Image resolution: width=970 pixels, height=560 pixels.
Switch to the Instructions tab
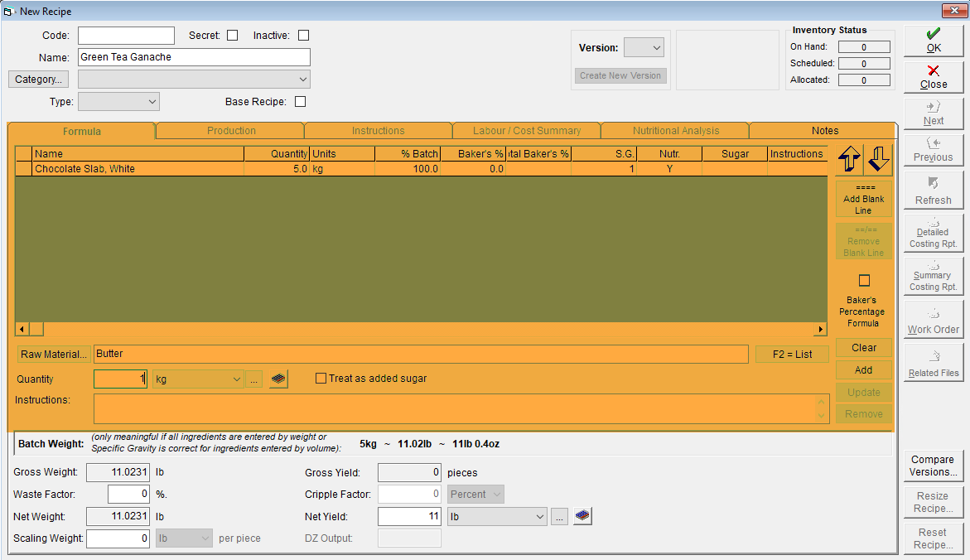point(378,131)
